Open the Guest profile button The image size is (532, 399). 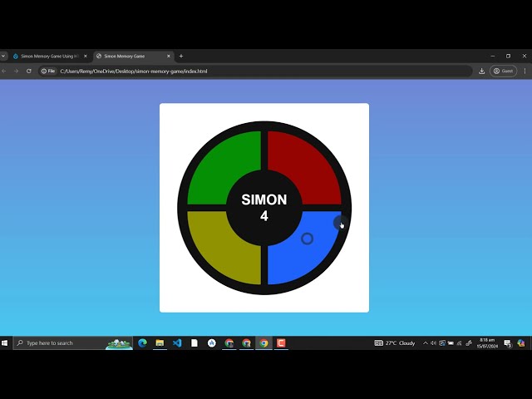(503, 71)
